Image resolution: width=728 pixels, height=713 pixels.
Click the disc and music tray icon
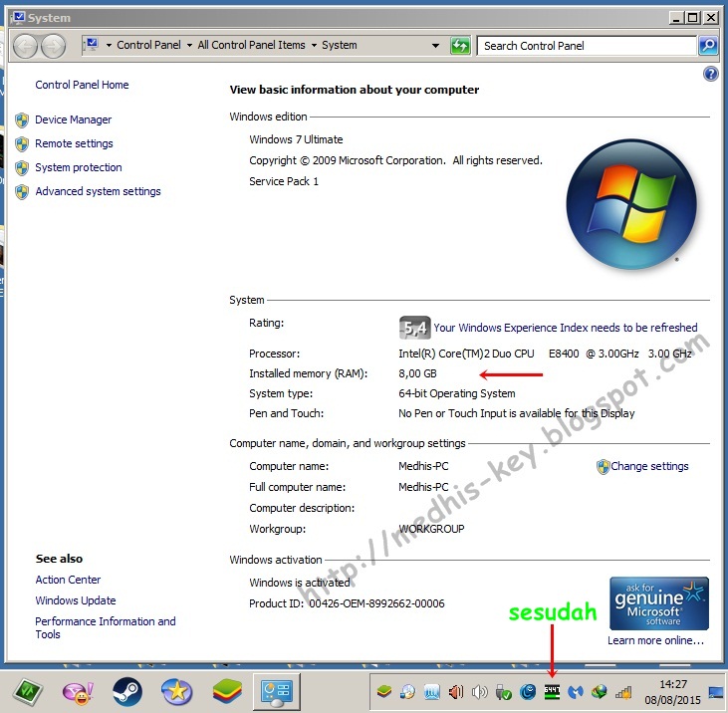(407, 692)
